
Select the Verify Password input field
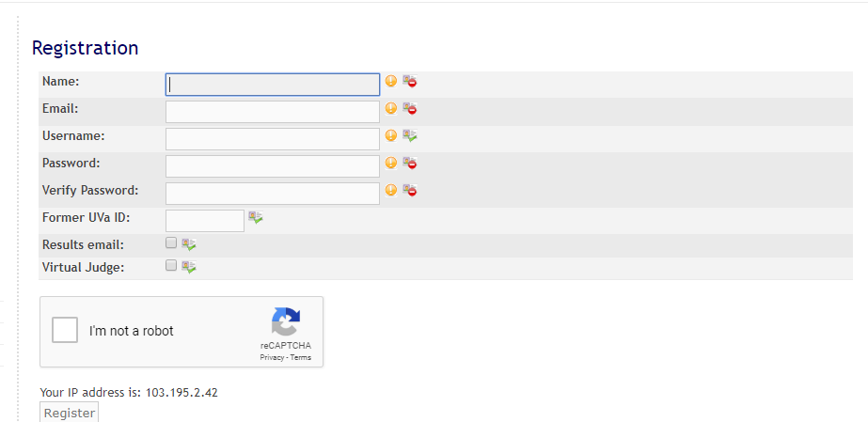tap(273, 194)
